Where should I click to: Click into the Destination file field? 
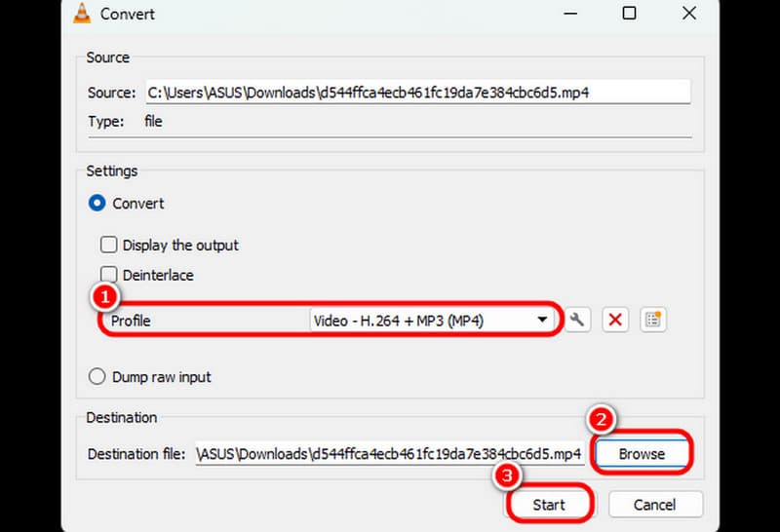click(x=390, y=453)
